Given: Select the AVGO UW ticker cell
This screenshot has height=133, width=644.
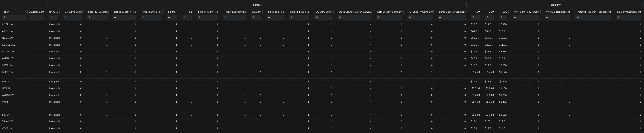Looking at the screenshot, I should [8, 95].
